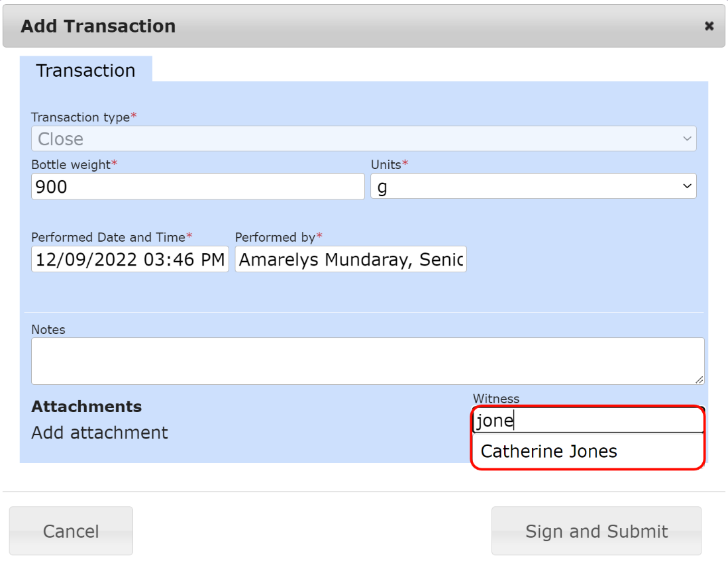Focus the Witness search field
The height and width of the screenshot is (575, 728).
tap(587, 421)
